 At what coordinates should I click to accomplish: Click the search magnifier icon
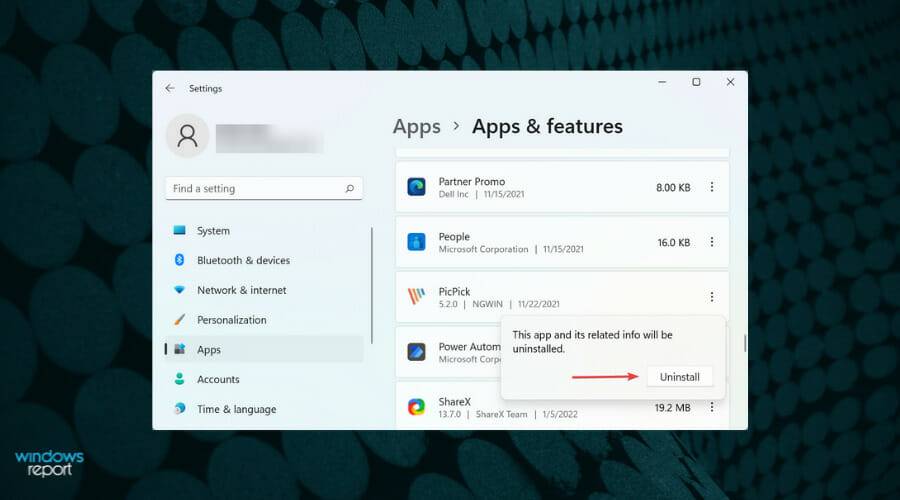tap(349, 188)
